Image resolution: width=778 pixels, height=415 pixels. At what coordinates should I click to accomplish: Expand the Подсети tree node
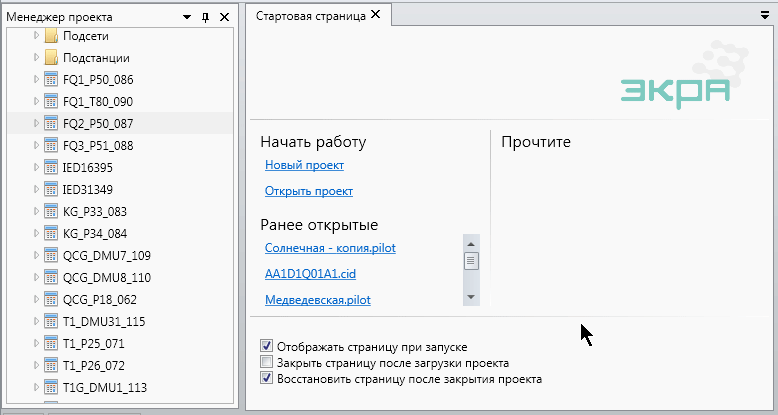click(36, 35)
